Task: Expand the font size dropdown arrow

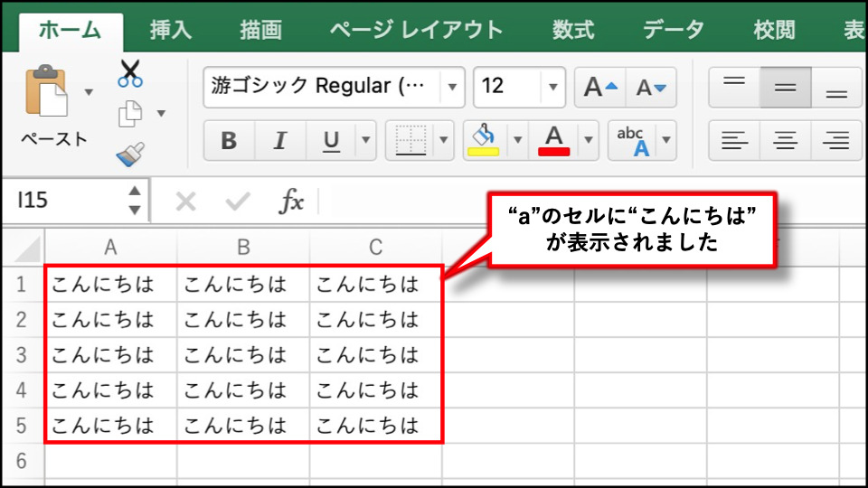Action: [x=552, y=87]
